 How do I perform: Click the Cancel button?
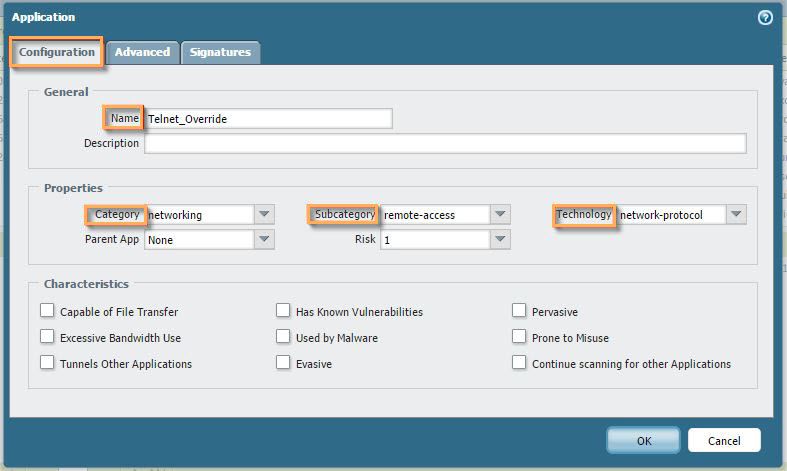(x=724, y=440)
